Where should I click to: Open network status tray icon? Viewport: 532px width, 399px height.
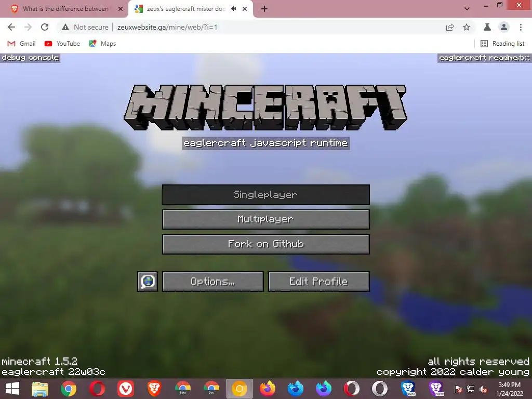coord(471,389)
